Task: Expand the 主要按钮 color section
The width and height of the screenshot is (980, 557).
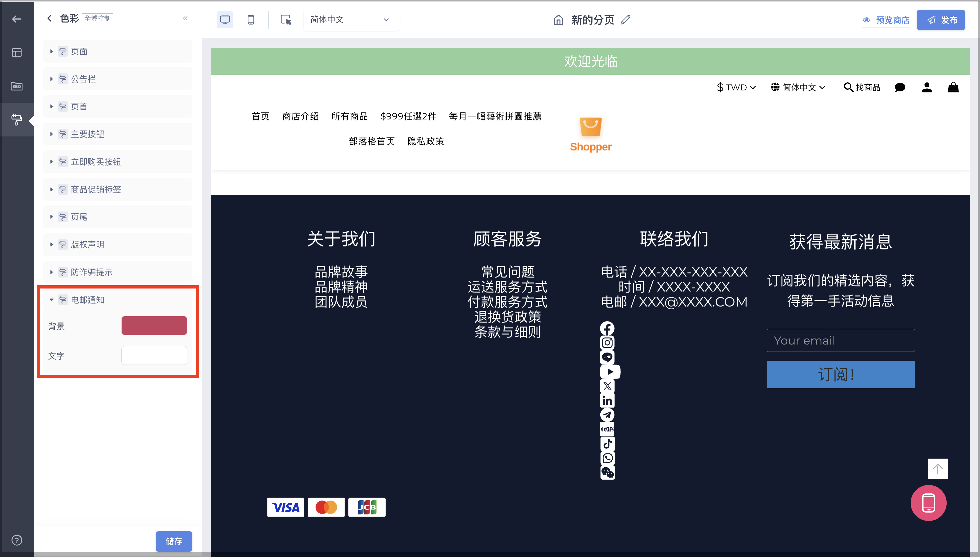Action: [118, 134]
